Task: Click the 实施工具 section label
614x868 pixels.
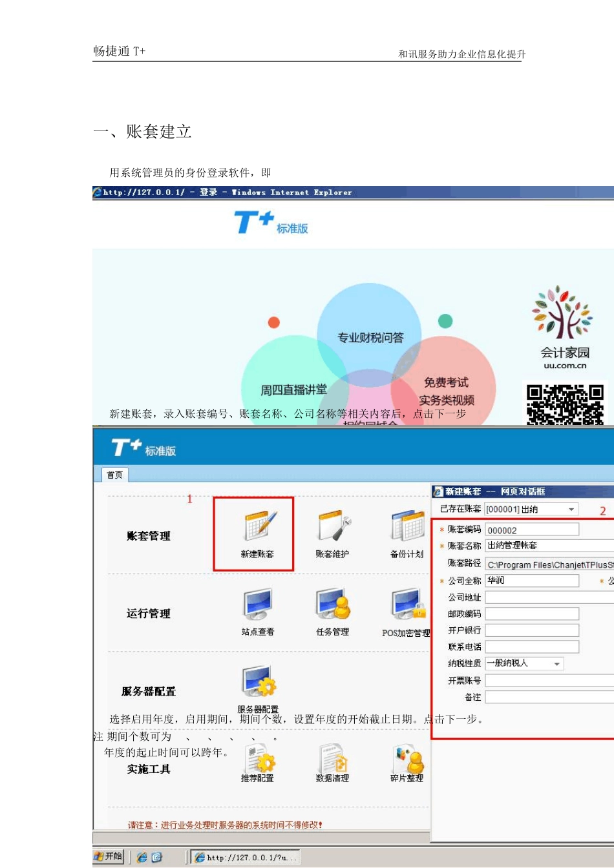Action: point(149,769)
